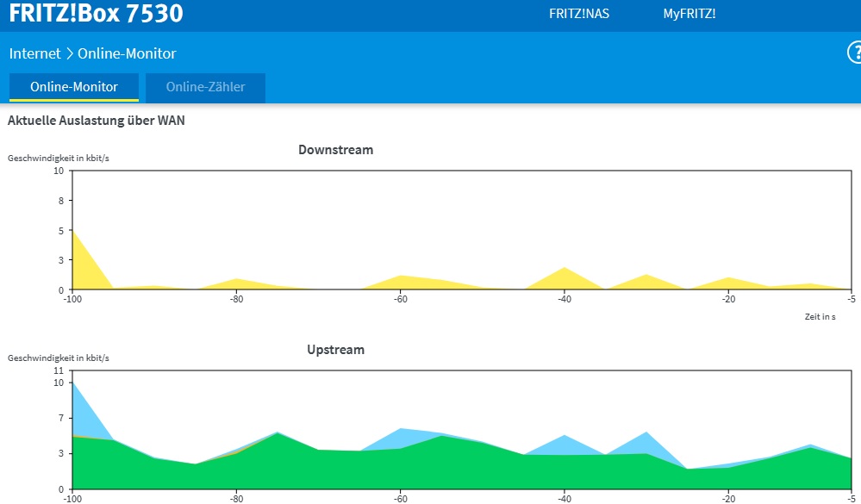This screenshot has height=504, width=861.
Task: Click the -60 tick on Upstream axis
Action: [400, 499]
